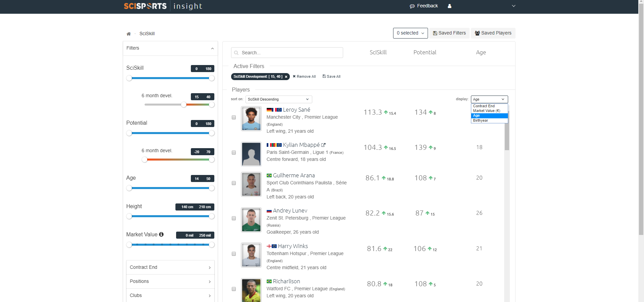This screenshot has width=644, height=302.
Task: Check the box for Richarlison
Action: pos(234,289)
